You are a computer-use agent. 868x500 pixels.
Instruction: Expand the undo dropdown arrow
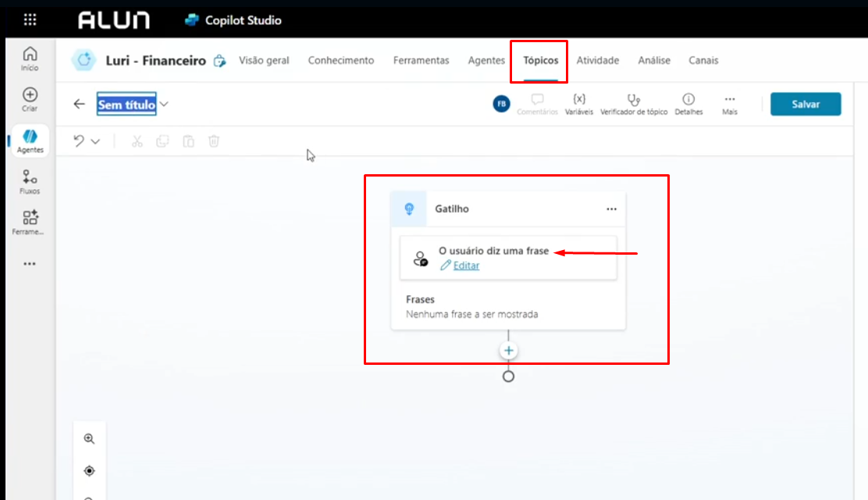click(95, 141)
